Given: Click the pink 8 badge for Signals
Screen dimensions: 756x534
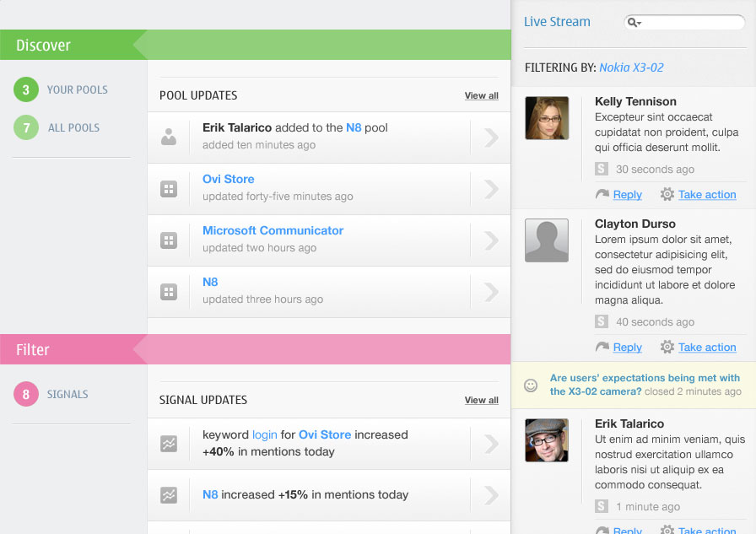Looking at the screenshot, I should tap(26, 394).
